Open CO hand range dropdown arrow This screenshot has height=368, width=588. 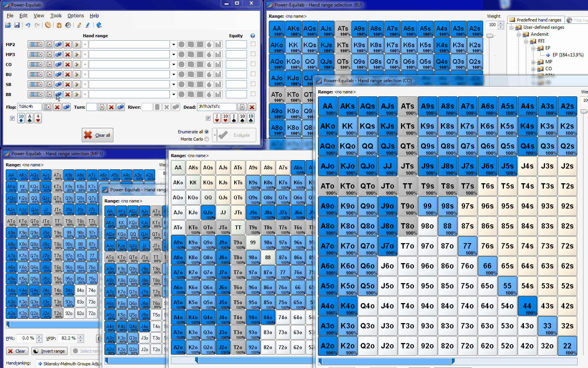coord(174,65)
